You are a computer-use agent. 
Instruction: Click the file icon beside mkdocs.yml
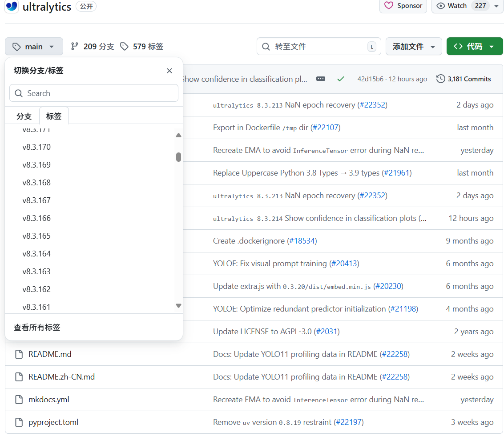pos(19,400)
